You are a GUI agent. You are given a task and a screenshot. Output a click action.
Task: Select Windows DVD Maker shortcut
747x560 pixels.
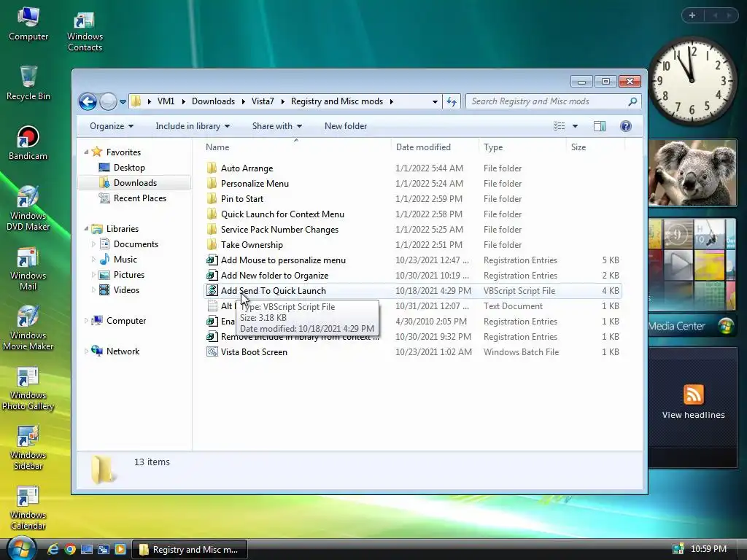28,208
